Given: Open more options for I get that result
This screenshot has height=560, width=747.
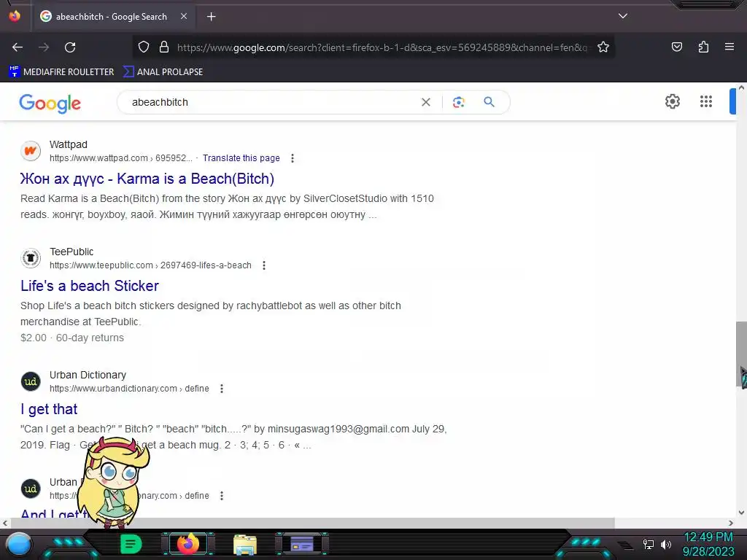Looking at the screenshot, I should pos(222,389).
